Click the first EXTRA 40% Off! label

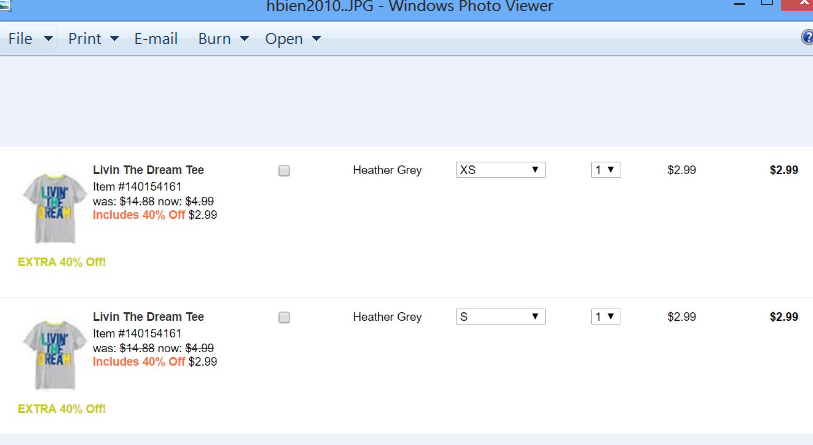62,262
